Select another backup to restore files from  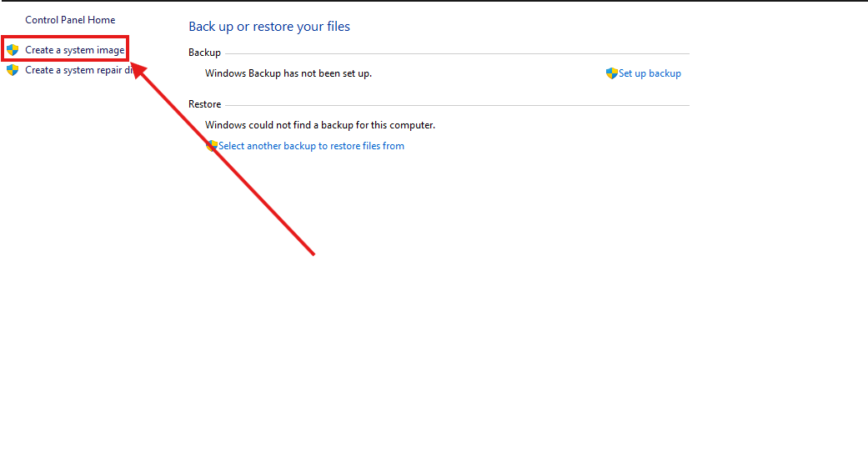pos(311,146)
